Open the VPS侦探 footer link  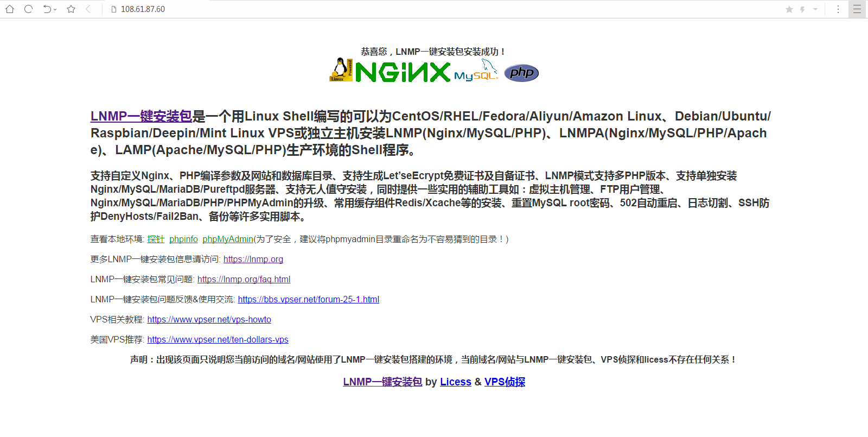click(505, 382)
